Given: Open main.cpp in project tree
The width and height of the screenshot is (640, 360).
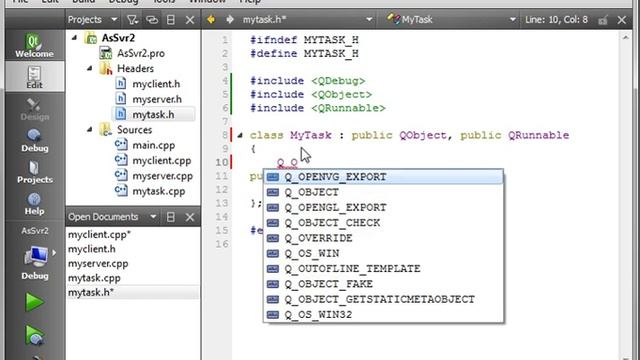Looking at the screenshot, I should pyautogui.click(x=153, y=145).
